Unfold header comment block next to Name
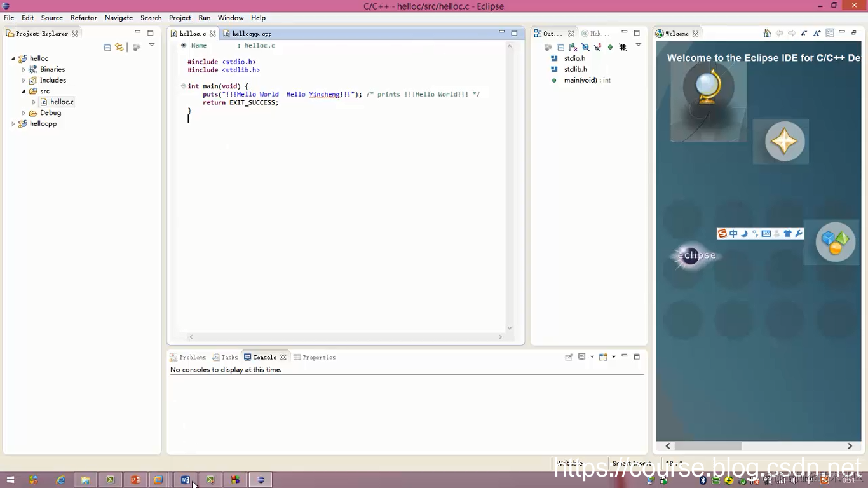868x488 pixels. click(184, 45)
